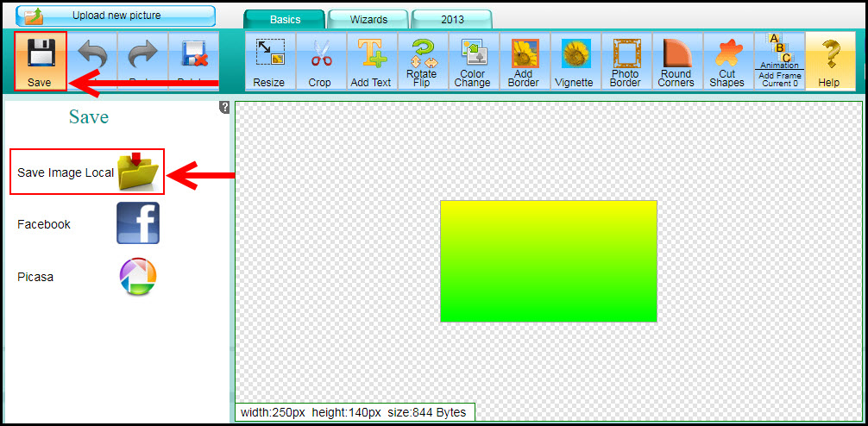Apply the Vignette effect tool
The height and width of the screenshot is (426, 868).
click(575, 61)
